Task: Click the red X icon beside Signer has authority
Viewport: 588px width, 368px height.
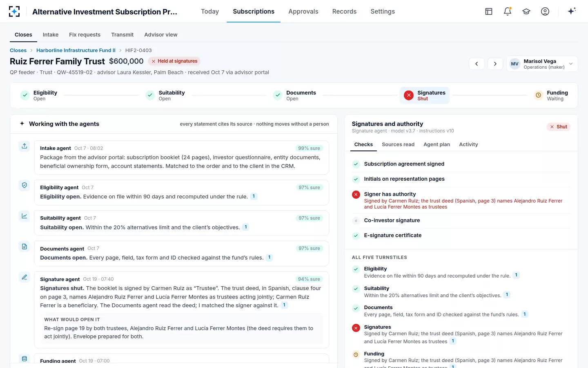Action: [x=356, y=195]
